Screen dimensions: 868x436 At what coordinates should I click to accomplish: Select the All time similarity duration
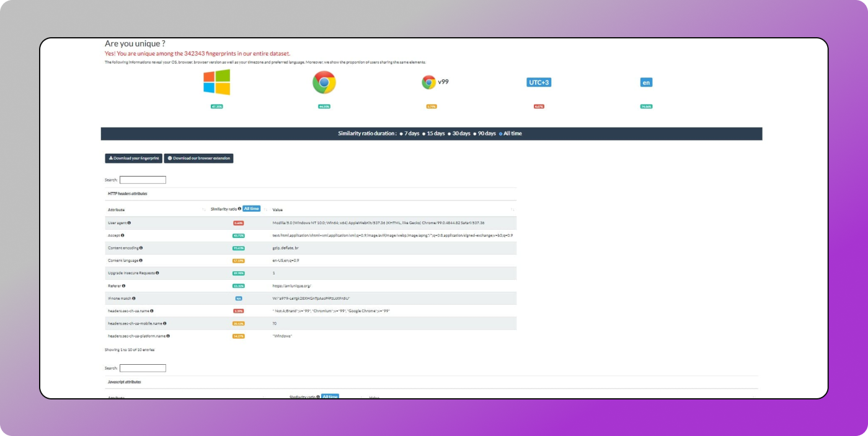click(501, 134)
